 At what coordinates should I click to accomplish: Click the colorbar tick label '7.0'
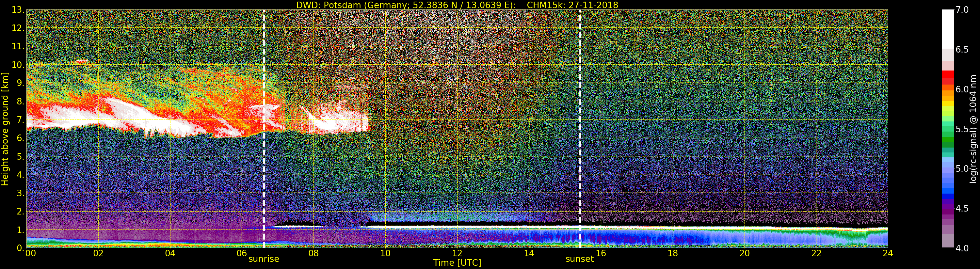point(962,10)
